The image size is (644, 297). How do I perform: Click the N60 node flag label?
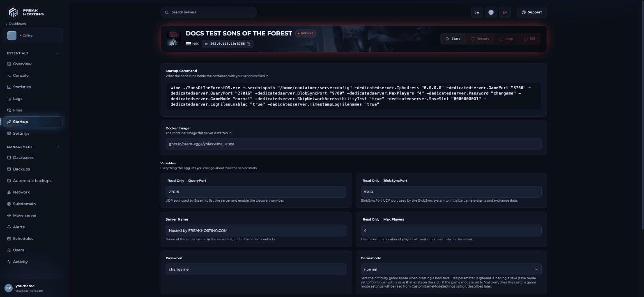click(192, 44)
